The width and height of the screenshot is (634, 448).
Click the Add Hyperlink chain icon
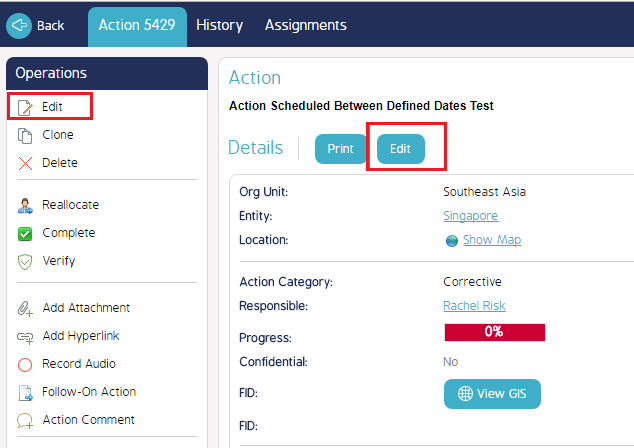click(x=25, y=337)
